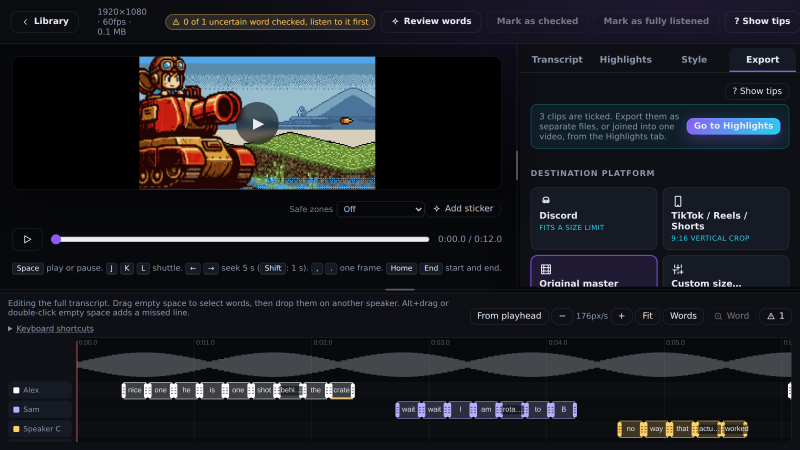This screenshot has width=800, height=450.
Task: Click the audio waveform strip
Action: click(434, 364)
